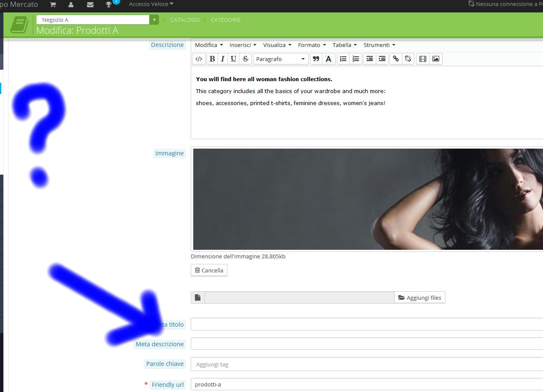The width and height of the screenshot is (543, 392).
Task: Open the shopping cart orders icon
Action: pos(53,4)
